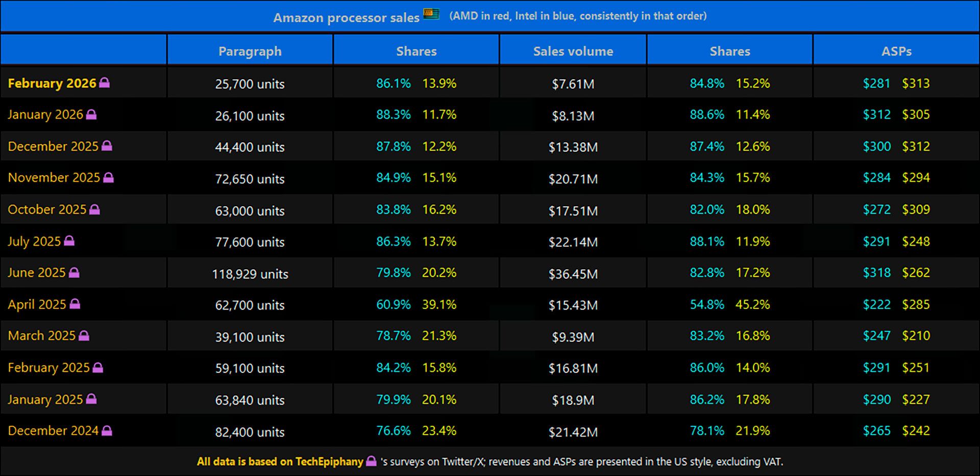
Task: Click the lock icon next to January 2026
Action: 91,114
